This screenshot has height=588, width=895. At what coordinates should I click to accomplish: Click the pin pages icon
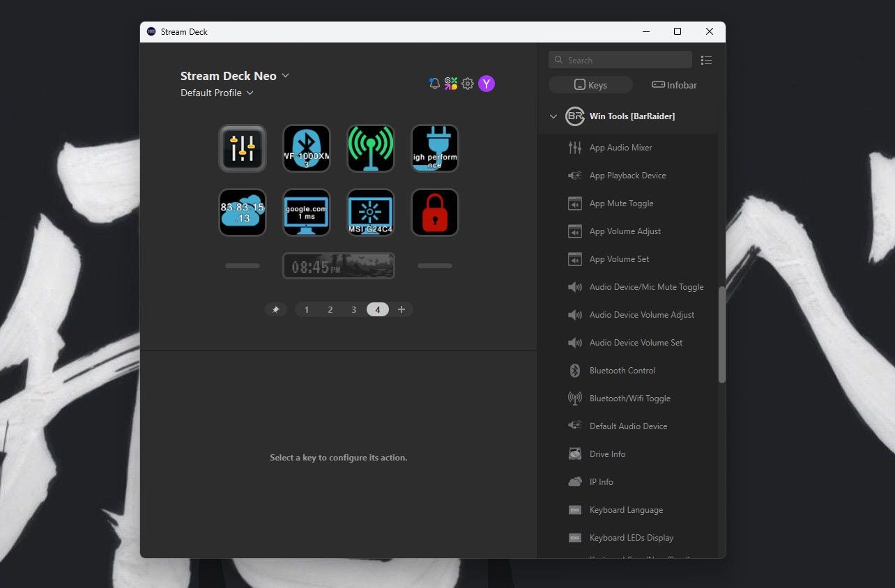pos(275,309)
